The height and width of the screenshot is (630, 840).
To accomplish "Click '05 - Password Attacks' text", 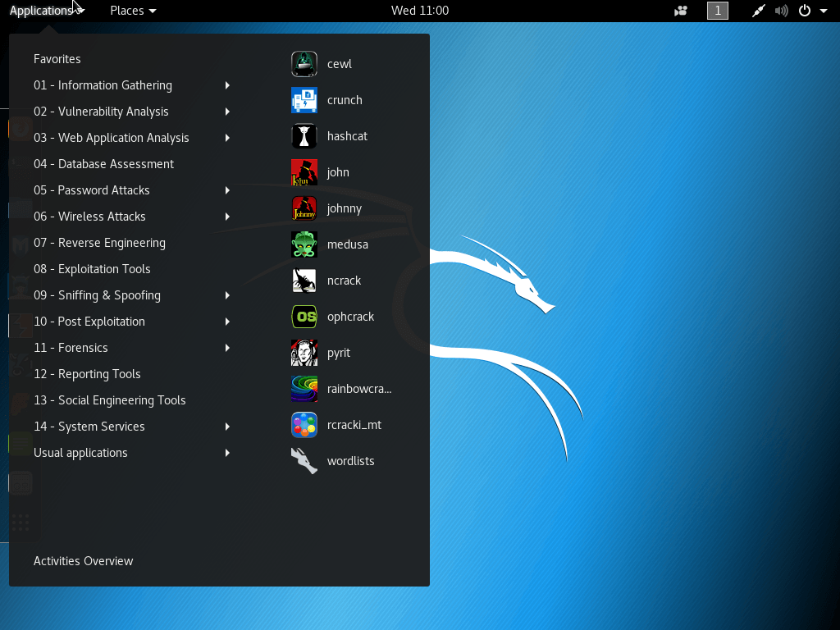I will click(x=92, y=190).
